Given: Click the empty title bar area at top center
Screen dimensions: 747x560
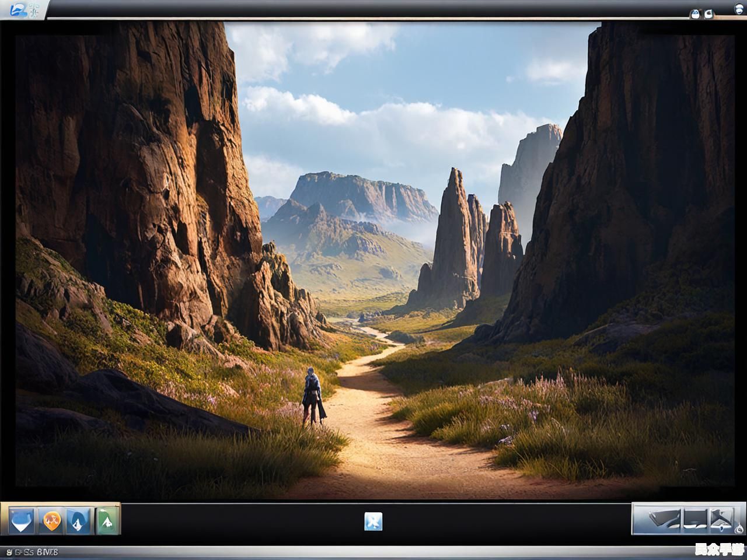Looking at the screenshot, I should (373, 9).
